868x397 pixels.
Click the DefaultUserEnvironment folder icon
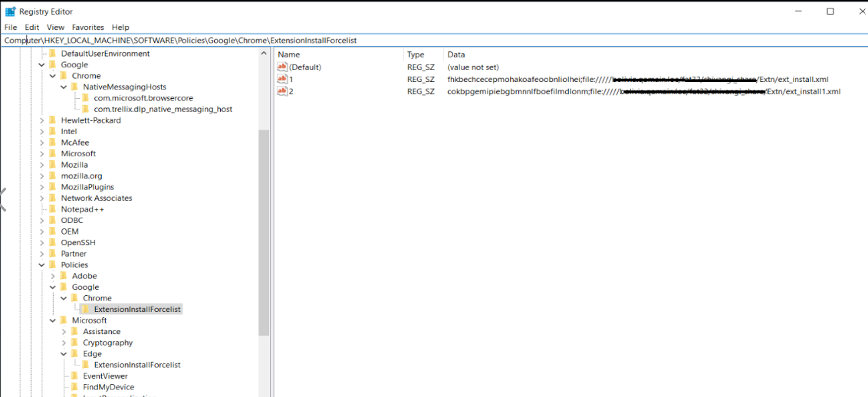(53, 54)
